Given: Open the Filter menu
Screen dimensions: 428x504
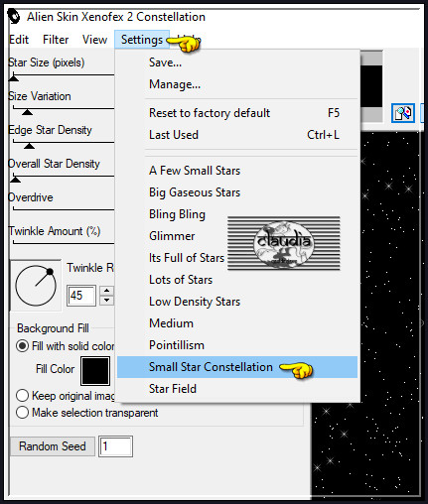Looking at the screenshot, I should pyautogui.click(x=56, y=40).
